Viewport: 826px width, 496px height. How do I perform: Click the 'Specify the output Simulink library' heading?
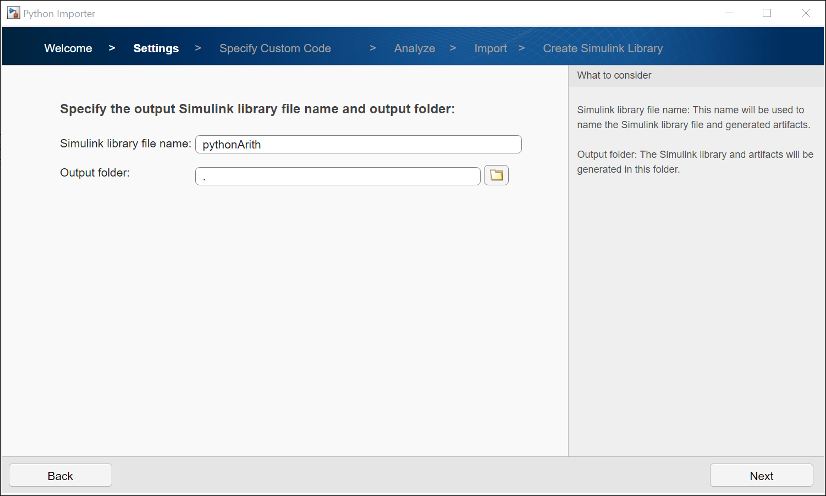click(257, 109)
